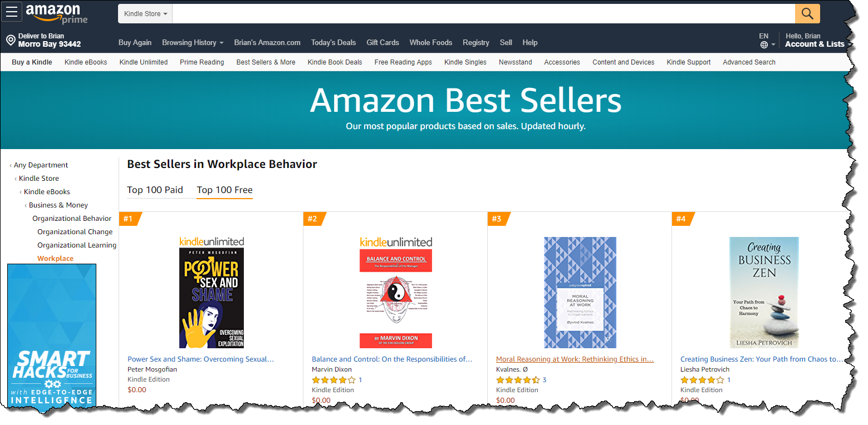The image size is (868, 425).
Task: Click star rating of Balance and Control
Action: point(334,380)
